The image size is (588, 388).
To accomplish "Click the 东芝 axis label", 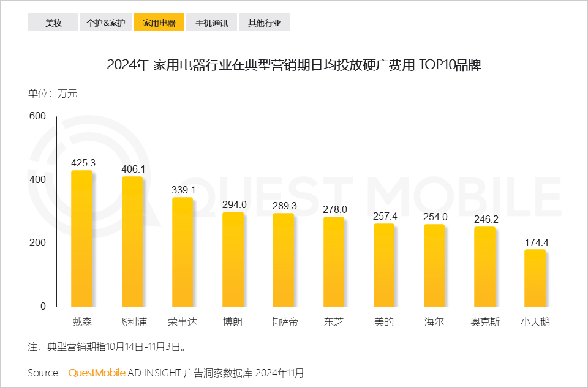I will tap(334, 322).
